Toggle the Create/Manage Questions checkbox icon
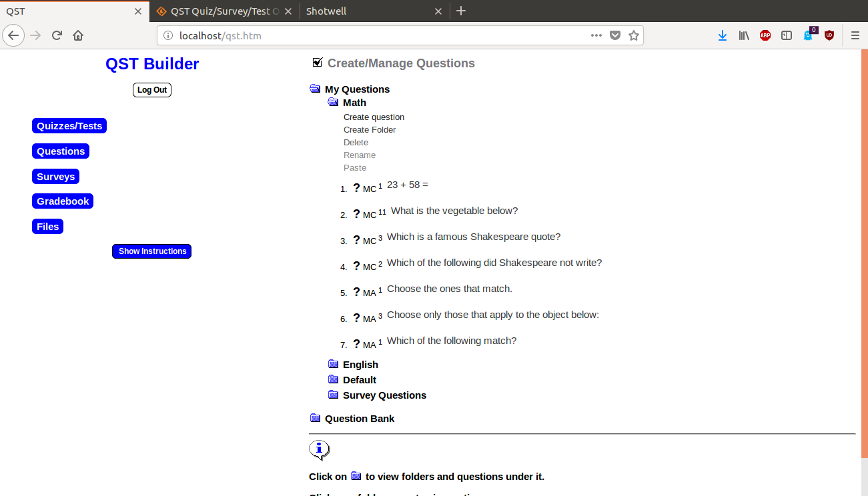This screenshot has width=868, height=496. tap(318, 63)
